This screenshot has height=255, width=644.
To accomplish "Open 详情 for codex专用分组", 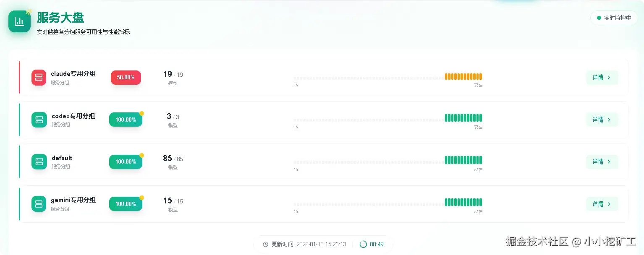I will coord(602,120).
